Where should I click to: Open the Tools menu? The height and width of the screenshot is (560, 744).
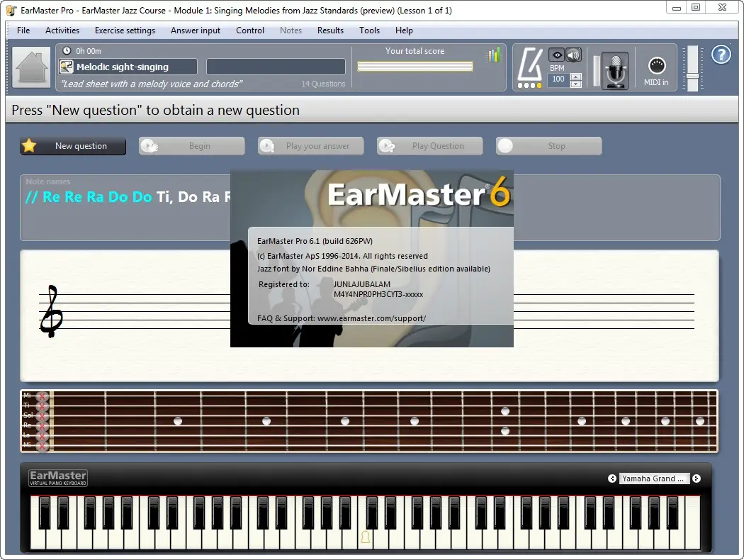(x=369, y=30)
